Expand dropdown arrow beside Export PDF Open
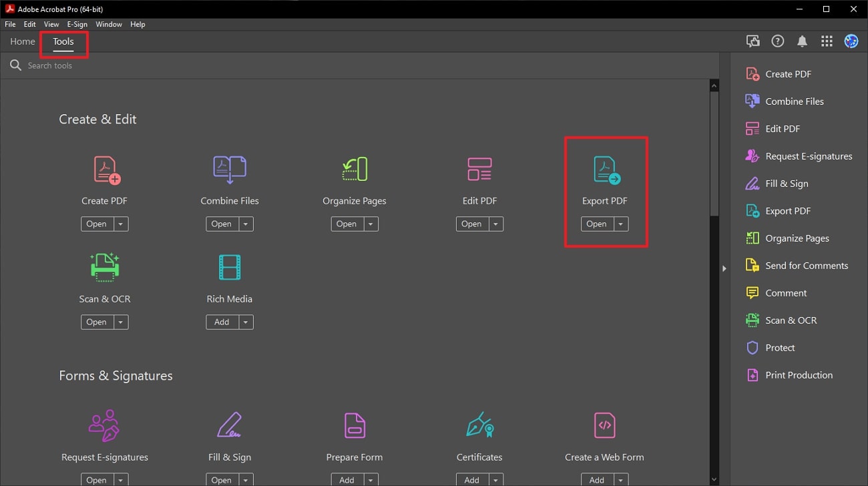 coord(621,224)
